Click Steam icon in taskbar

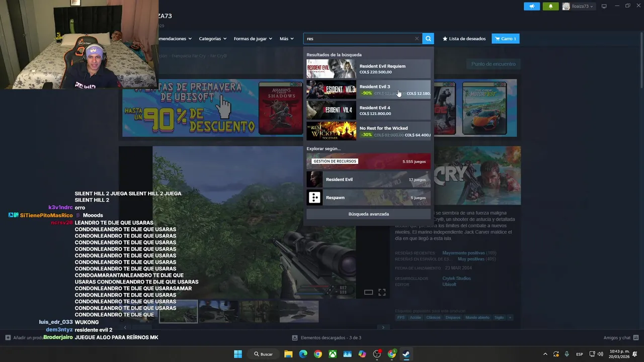406,354
